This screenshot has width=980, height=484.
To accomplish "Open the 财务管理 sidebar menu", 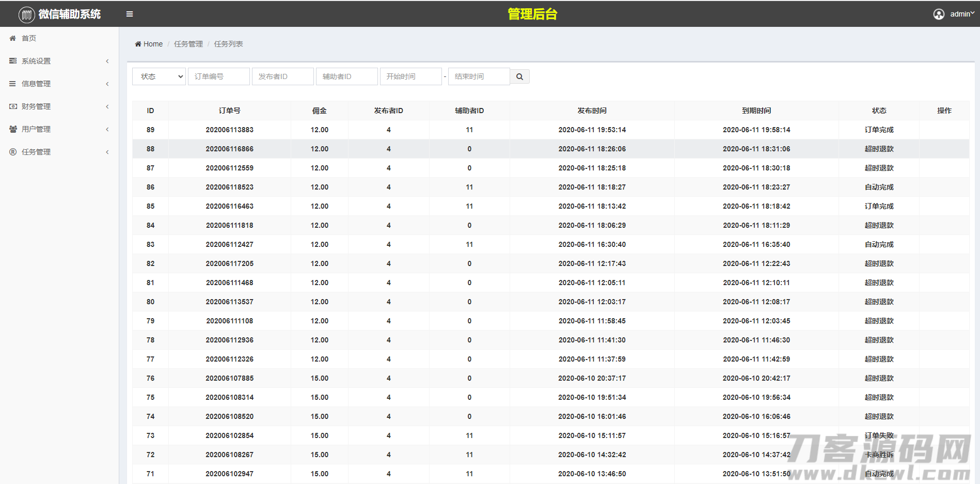I will pos(36,106).
